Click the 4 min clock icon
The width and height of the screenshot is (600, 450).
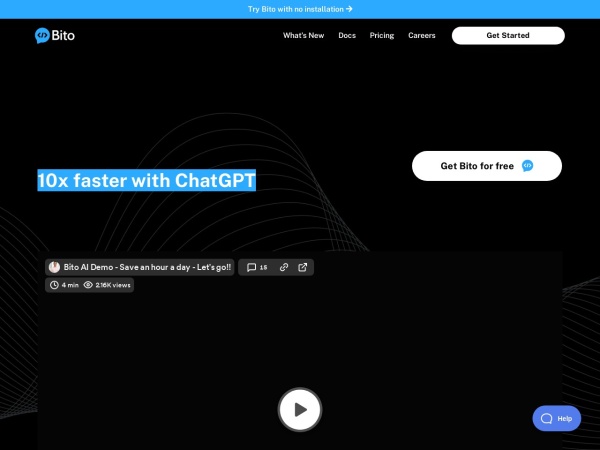pyautogui.click(x=54, y=285)
